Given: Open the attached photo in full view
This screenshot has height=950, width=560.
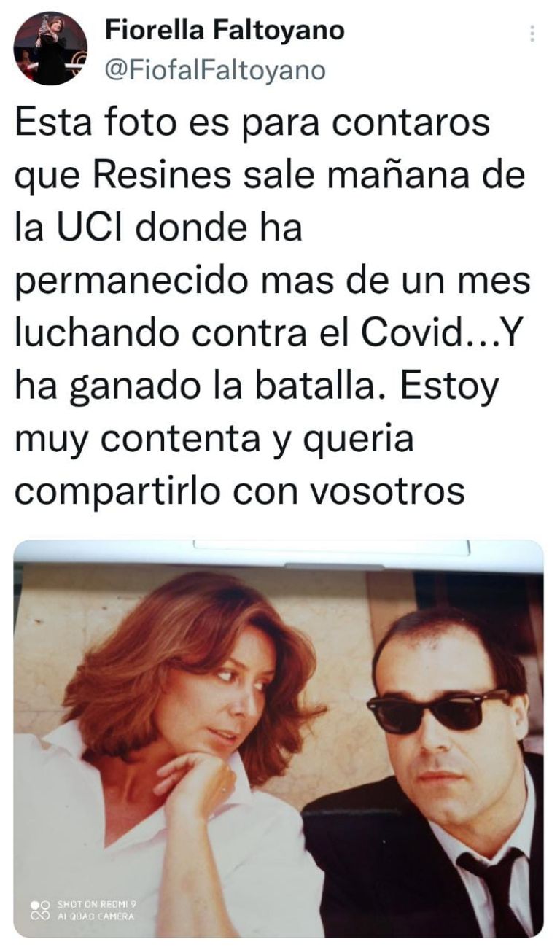Looking at the screenshot, I should [x=279, y=739].
